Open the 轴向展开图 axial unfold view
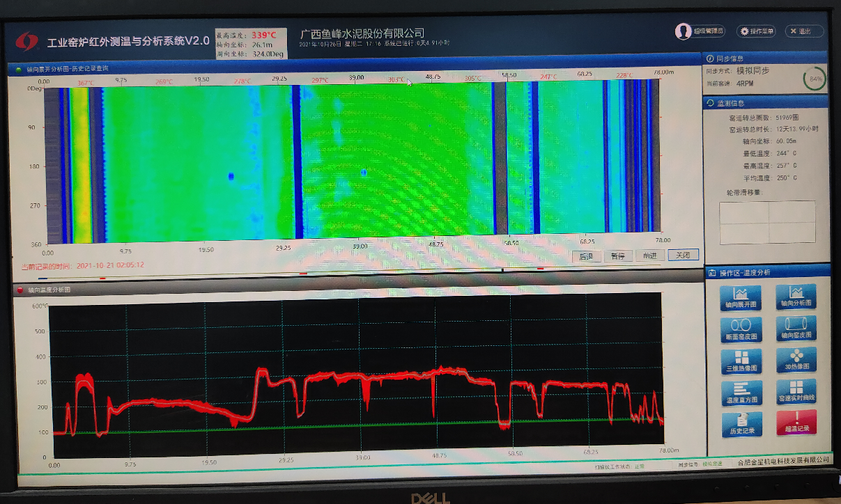The width and height of the screenshot is (841, 504). (741, 297)
